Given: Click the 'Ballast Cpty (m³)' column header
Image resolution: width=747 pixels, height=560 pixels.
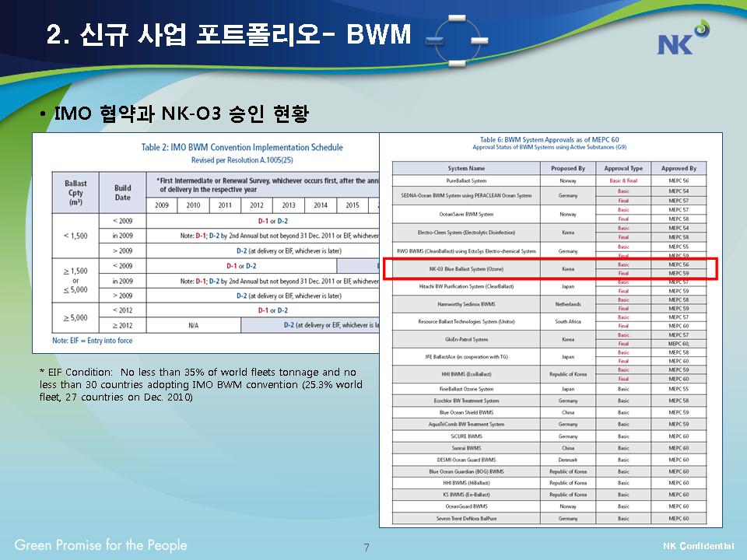Looking at the screenshot, I should click(75, 192).
